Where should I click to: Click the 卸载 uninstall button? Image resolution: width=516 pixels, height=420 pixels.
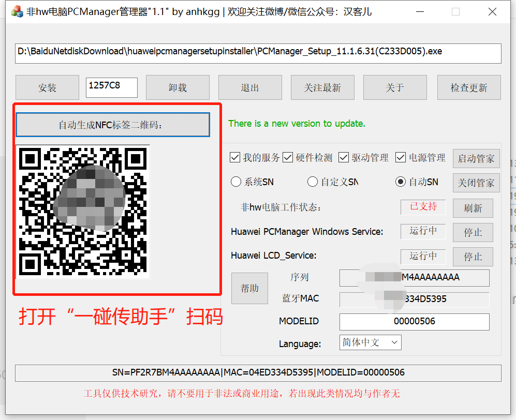pos(178,87)
